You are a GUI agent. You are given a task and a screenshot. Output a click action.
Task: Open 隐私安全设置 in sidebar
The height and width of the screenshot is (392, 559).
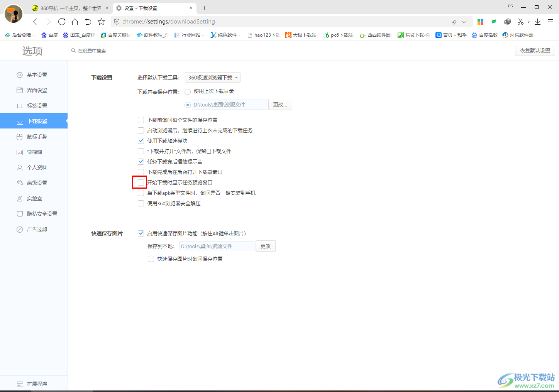click(34, 214)
